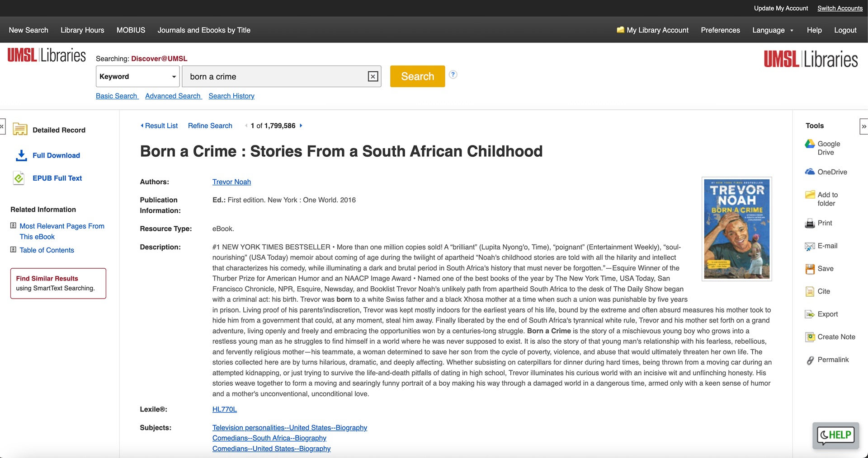Collapse the right Tools panel
Viewport: 868px width, 458px height.
click(863, 126)
